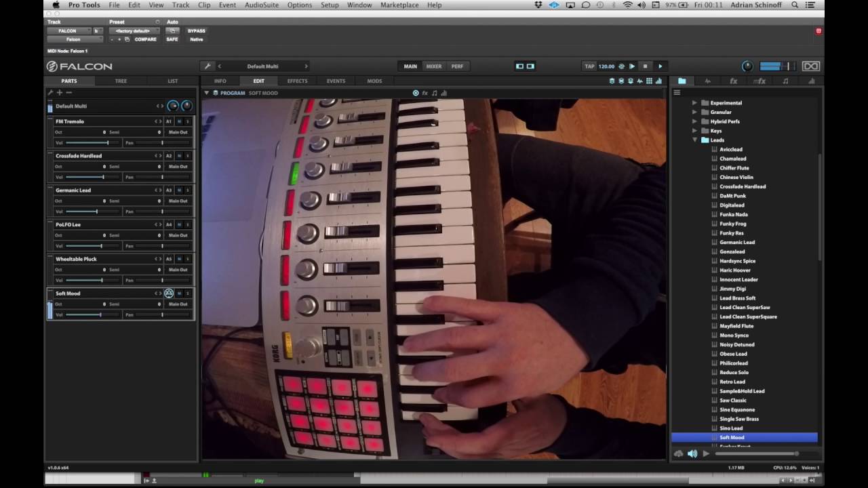Open the Marketplace menu

pyautogui.click(x=399, y=5)
